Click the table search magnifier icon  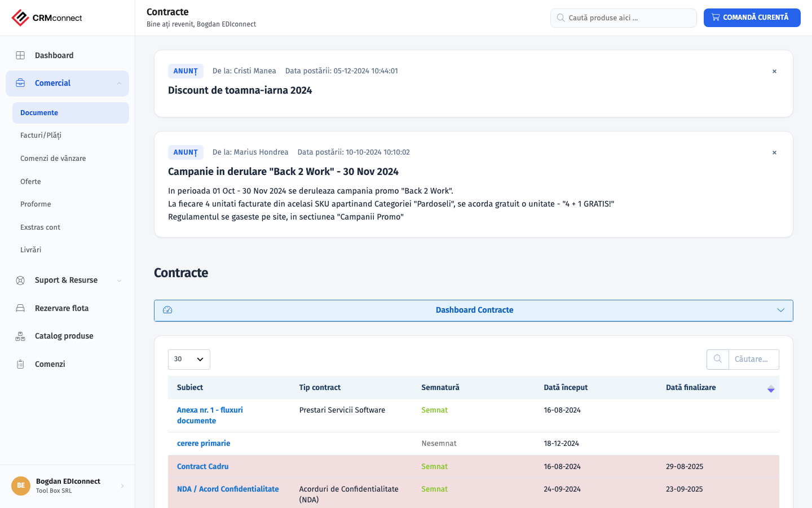pos(718,359)
